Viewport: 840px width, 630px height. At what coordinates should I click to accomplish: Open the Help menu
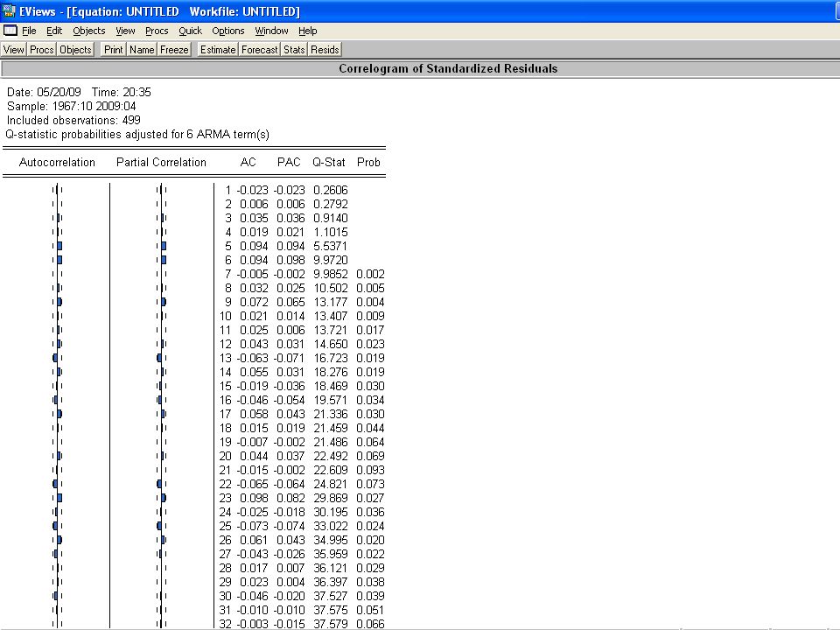pyautogui.click(x=307, y=31)
